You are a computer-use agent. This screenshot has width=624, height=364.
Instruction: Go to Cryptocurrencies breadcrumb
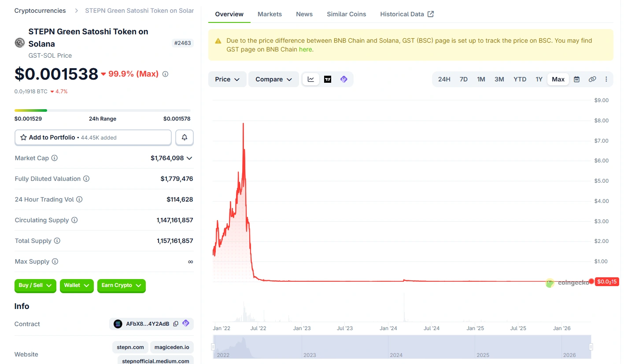point(40,11)
